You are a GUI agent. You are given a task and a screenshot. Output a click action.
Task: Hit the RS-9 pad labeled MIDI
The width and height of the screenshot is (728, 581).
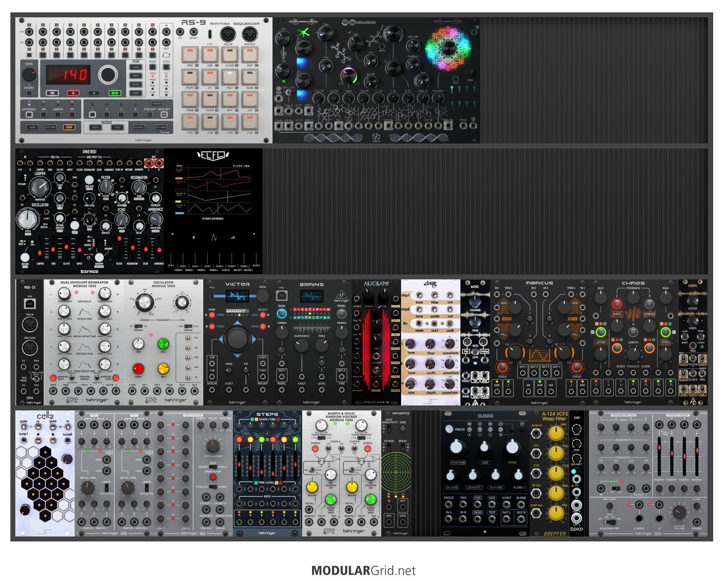[190, 54]
